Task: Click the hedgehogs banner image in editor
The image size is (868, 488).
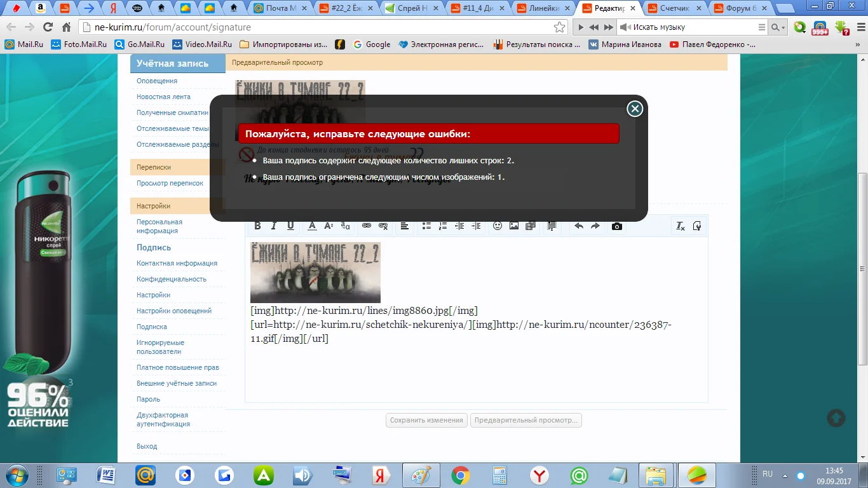Action: pos(315,273)
